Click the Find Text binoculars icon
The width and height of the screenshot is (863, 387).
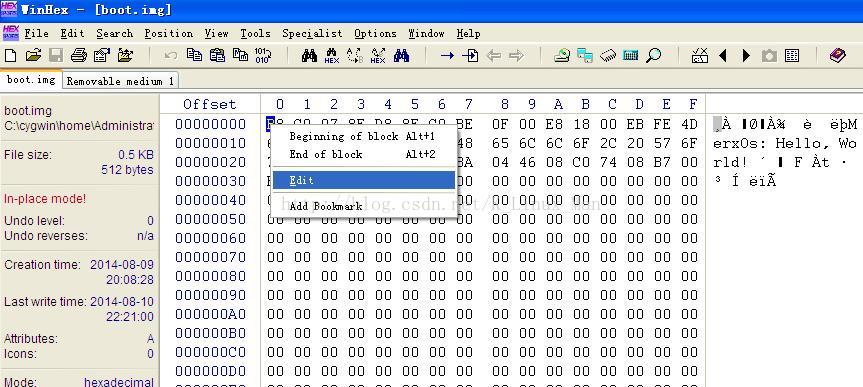point(309,56)
